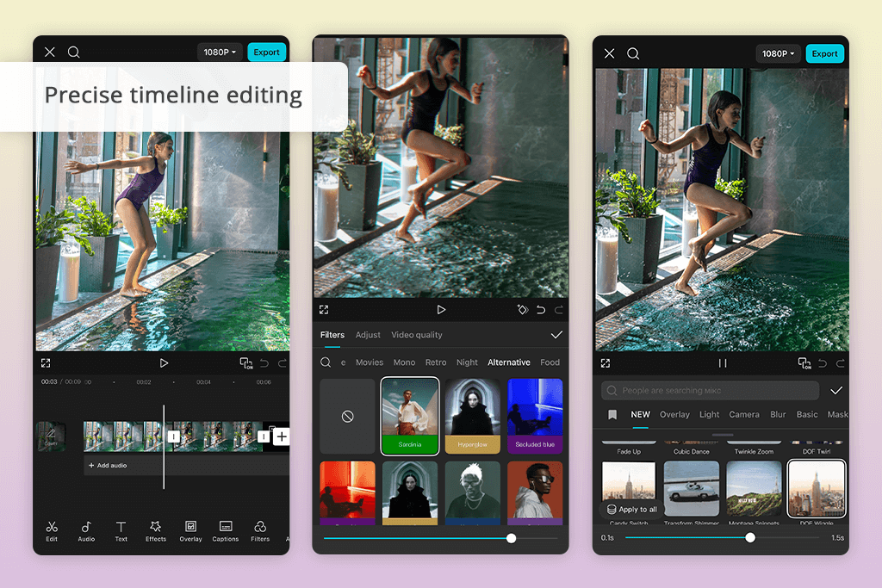Click the filter intensity slider on middle phone
This screenshot has height=588, width=882.
point(440,539)
